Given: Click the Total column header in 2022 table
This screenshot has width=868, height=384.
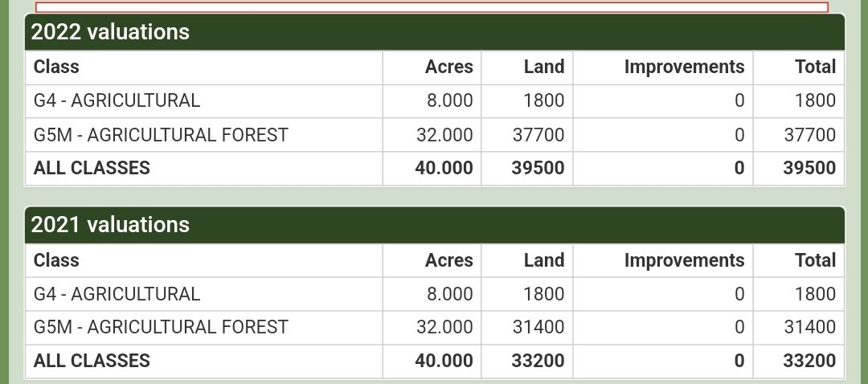Looking at the screenshot, I should [816, 67].
